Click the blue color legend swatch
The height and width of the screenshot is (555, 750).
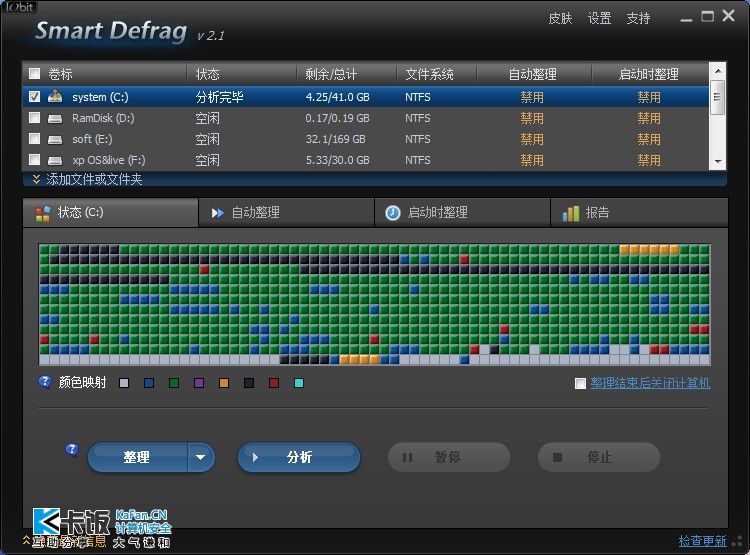point(149,383)
